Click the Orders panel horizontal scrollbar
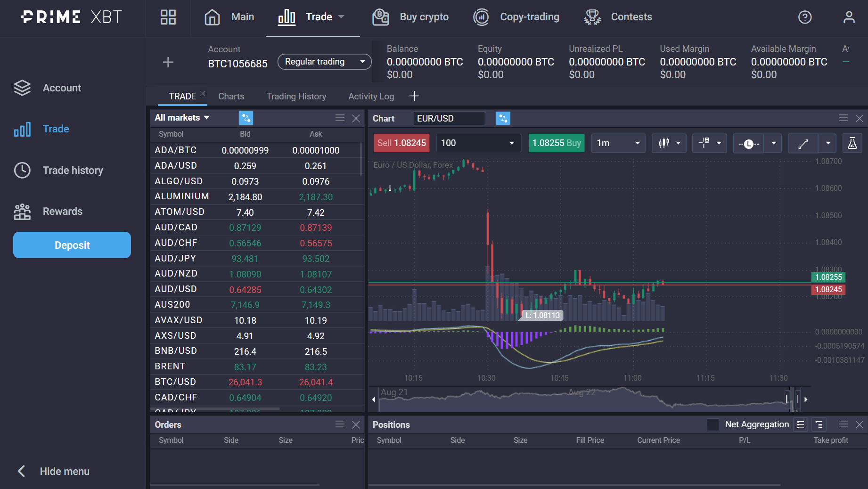This screenshot has width=868, height=489. (235, 485)
